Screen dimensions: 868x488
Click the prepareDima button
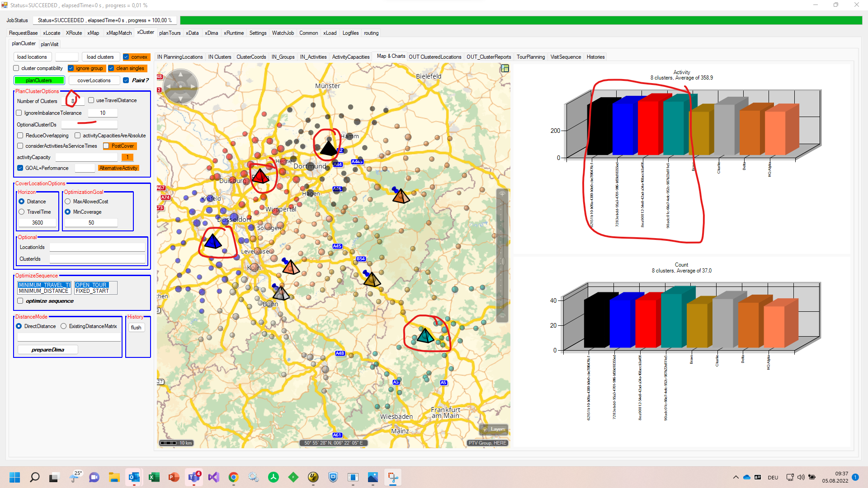pyautogui.click(x=48, y=350)
